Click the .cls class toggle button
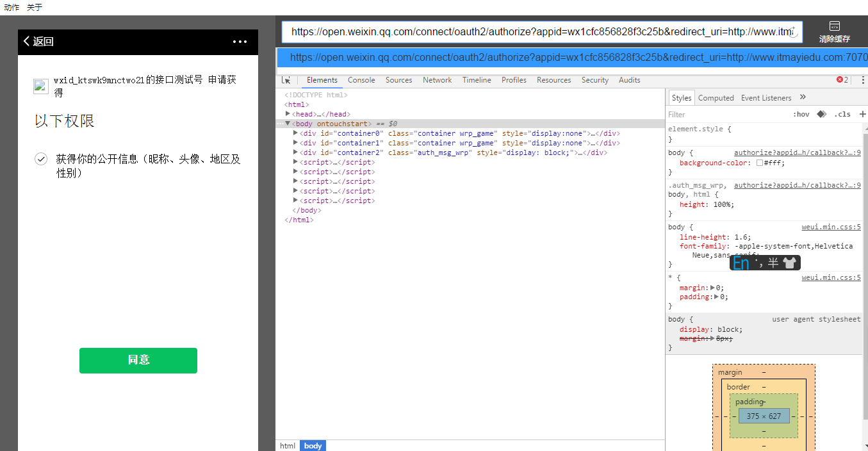The height and width of the screenshot is (451, 868). pos(842,115)
